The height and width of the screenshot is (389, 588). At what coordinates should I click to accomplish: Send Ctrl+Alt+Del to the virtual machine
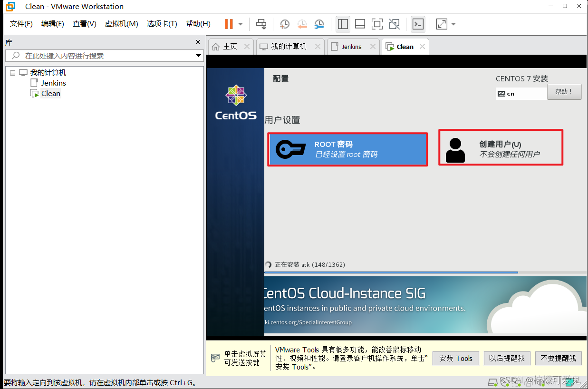tap(261, 24)
